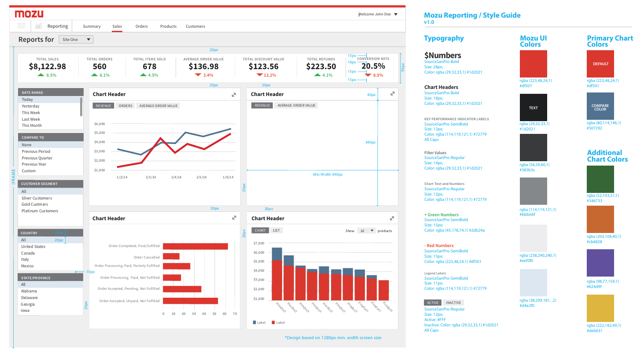Switch to the Sales tab
Viewport: 644px width, 351px height.
(x=117, y=26)
